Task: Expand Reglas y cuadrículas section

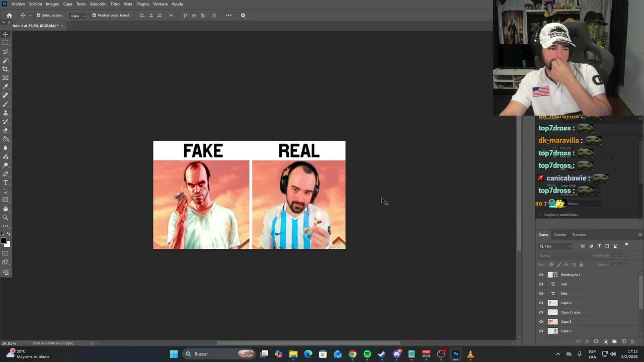Action: click(540, 215)
